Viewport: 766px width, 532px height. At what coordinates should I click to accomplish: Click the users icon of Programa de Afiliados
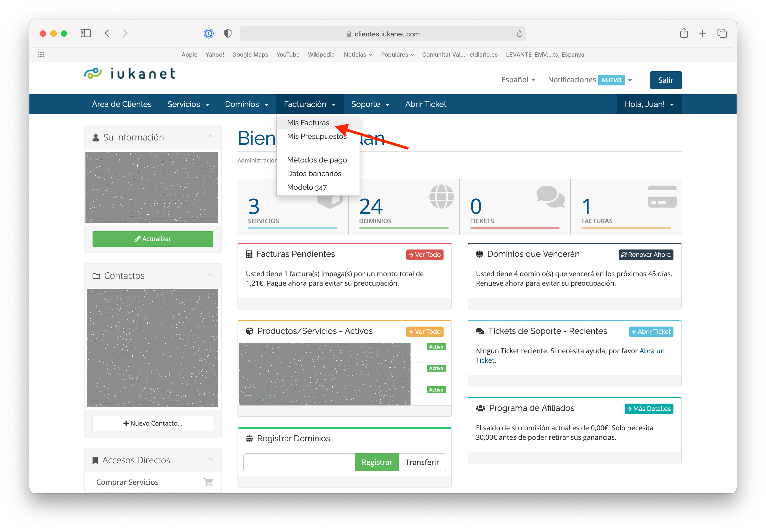(x=480, y=408)
